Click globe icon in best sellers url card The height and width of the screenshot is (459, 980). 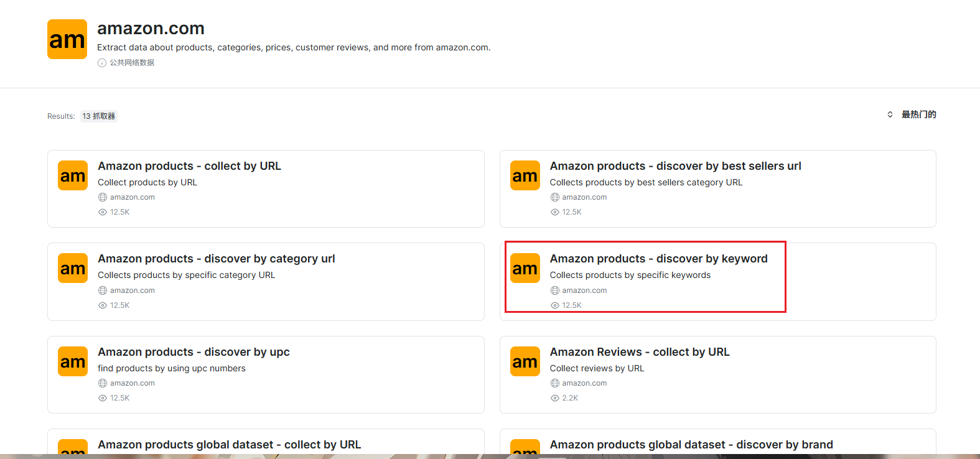555,197
